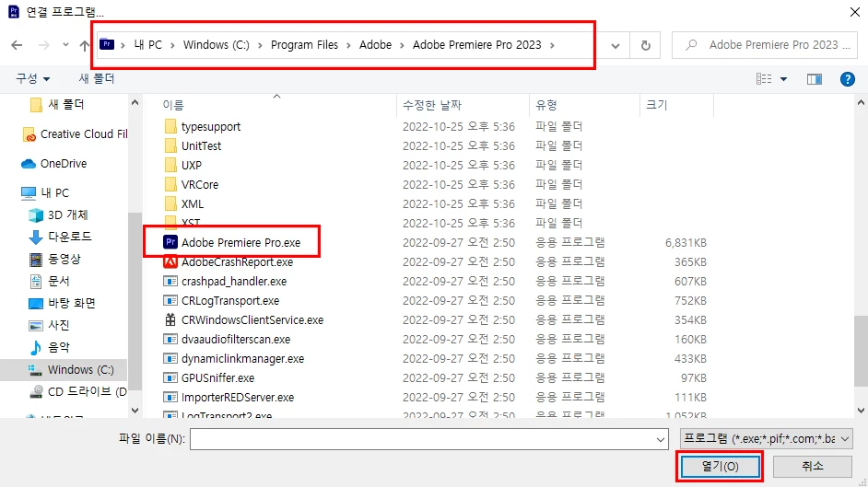Viewport: 868px width, 487px height.
Task: Go up one folder level
Action: 84,45
